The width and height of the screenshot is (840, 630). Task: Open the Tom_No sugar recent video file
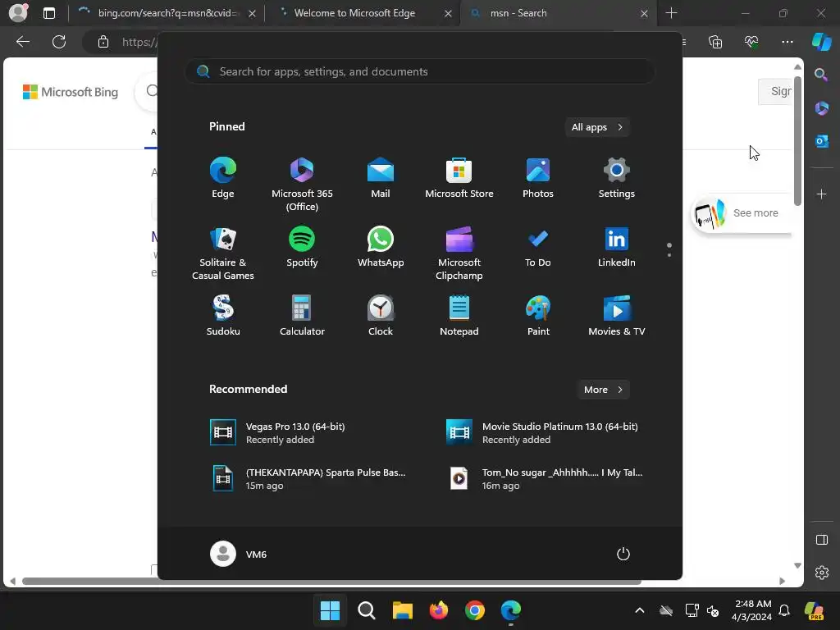pyautogui.click(x=543, y=478)
